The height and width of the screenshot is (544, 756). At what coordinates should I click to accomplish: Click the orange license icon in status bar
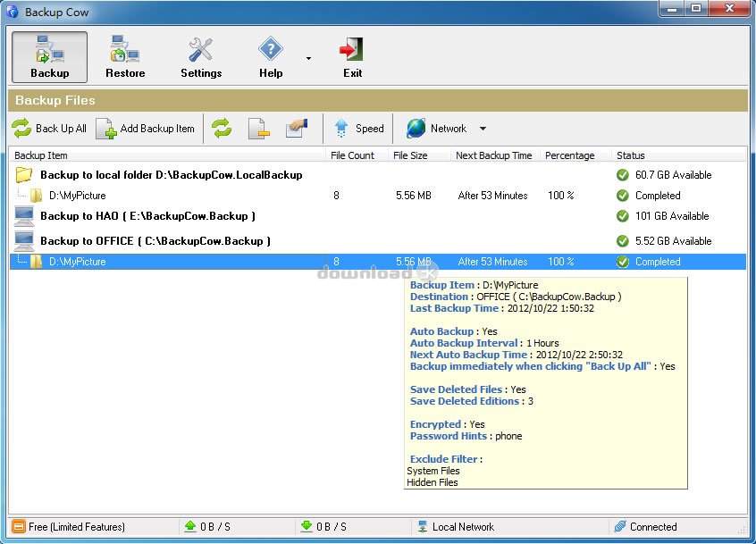click(19, 527)
